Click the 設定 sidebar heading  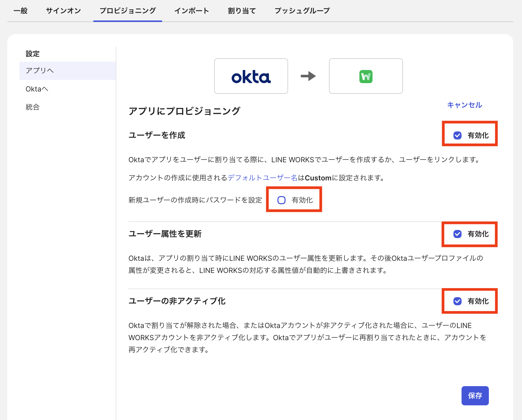[x=33, y=54]
